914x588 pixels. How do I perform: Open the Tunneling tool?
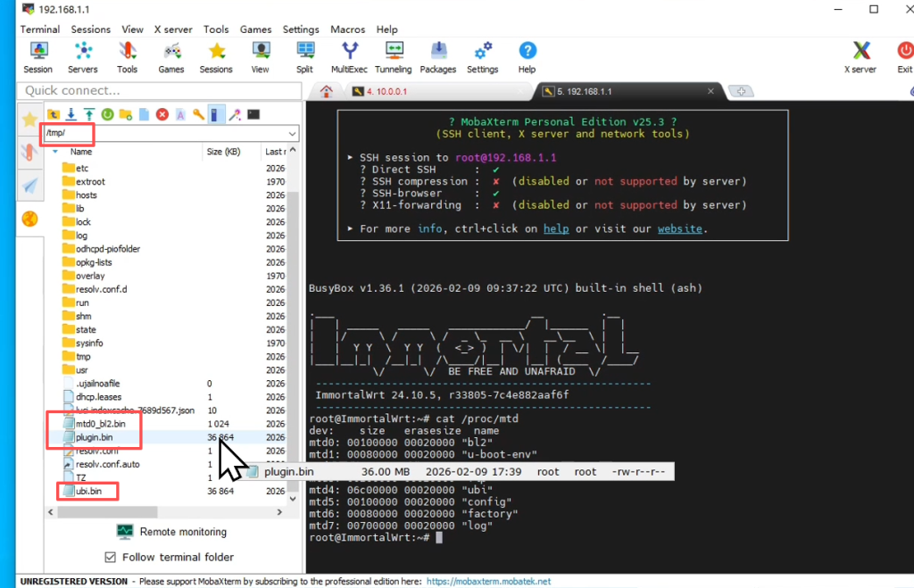393,56
